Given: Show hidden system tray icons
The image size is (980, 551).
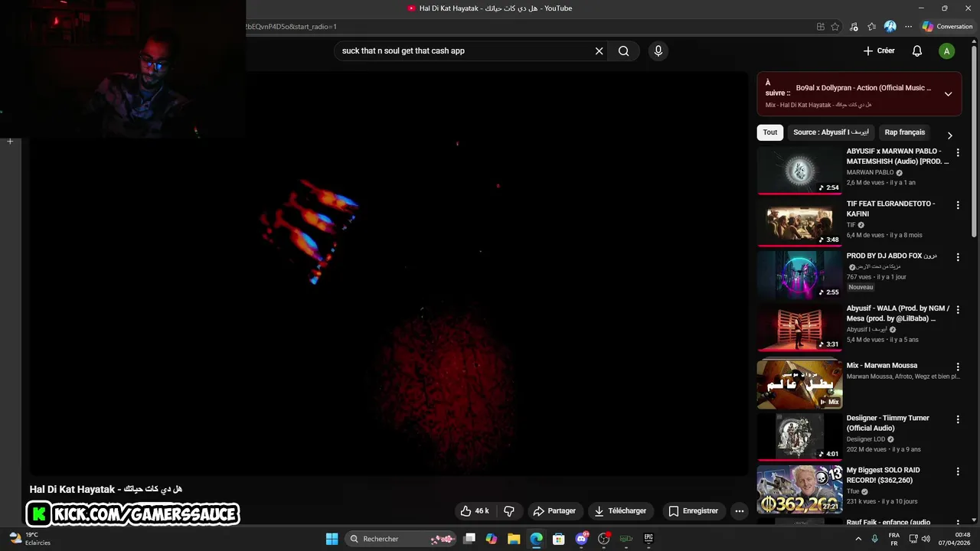Looking at the screenshot, I should click(x=858, y=539).
